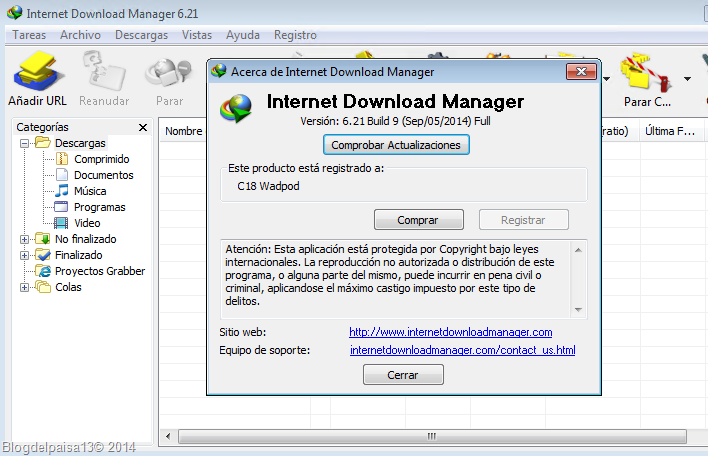This screenshot has width=708, height=456.
Task: Click the Video film icon
Action: (61, 223)
